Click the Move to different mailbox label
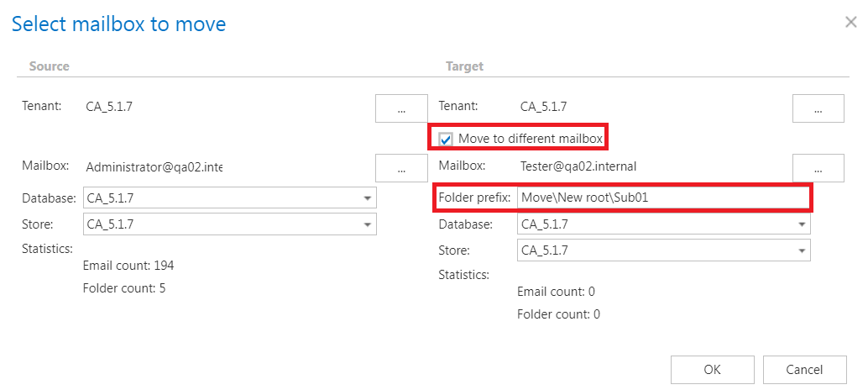The height and width of the screenshot is (390, 868). click(529, 138)
